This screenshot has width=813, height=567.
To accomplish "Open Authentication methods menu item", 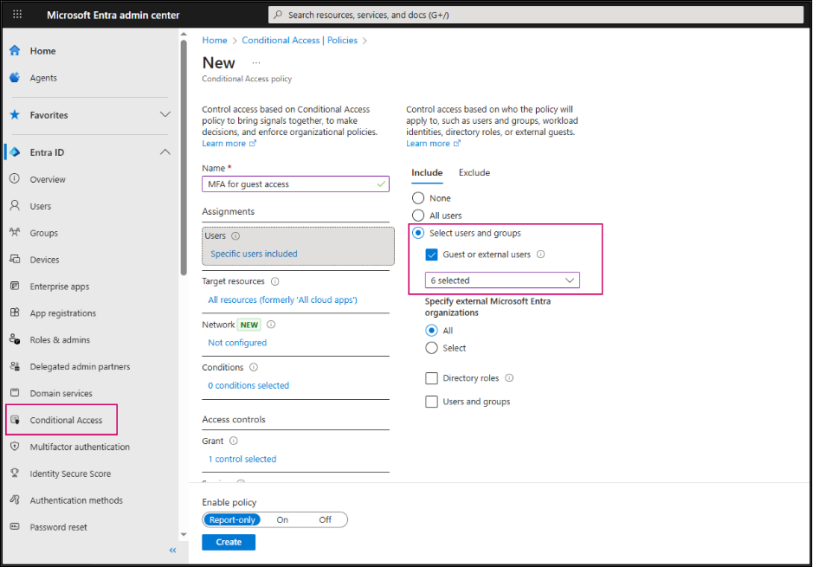I will (76, 500).
